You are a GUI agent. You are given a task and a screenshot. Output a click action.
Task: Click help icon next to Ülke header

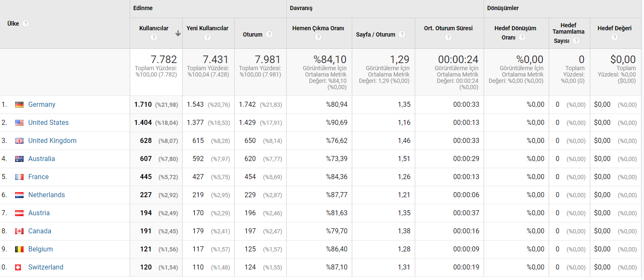[x=26, y=24]
